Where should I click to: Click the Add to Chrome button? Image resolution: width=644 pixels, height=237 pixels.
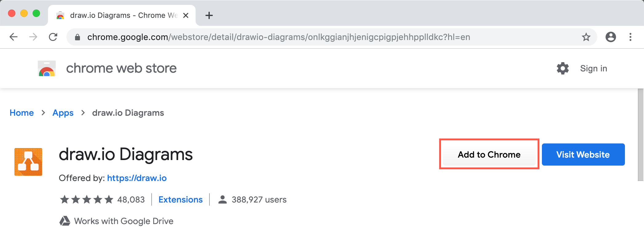[x=489, y=155]
